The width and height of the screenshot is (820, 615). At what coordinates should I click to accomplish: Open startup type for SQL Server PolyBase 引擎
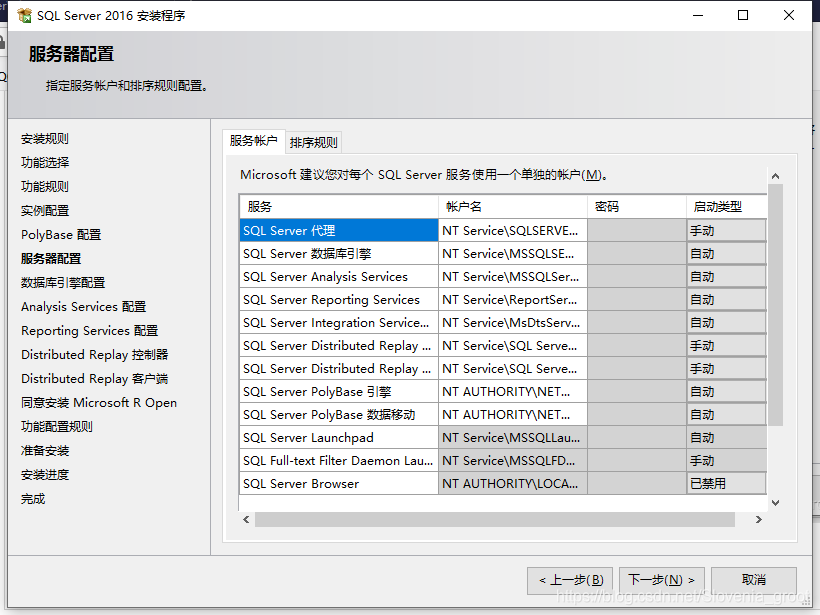coord(726,392)
